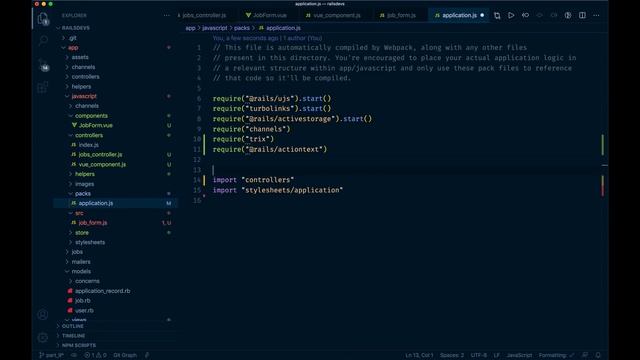Open the Source Control view
Image resolution: width=640 pixels, height=360 pixels.
point(43,65)
